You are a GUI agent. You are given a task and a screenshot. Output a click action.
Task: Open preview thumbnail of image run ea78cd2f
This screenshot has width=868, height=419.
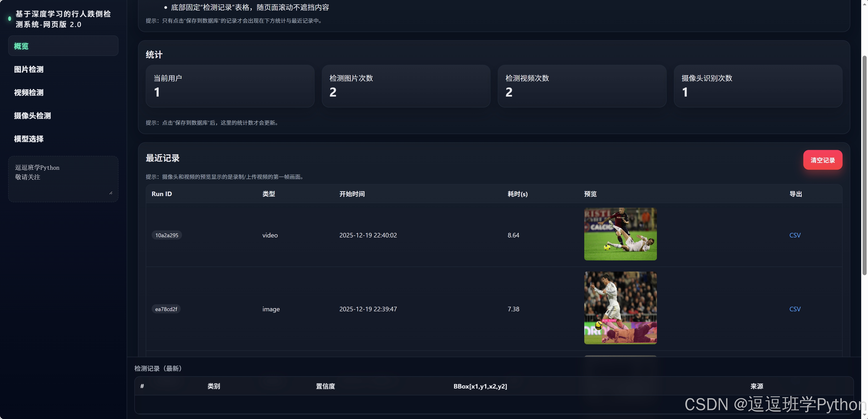coord(620,308)
